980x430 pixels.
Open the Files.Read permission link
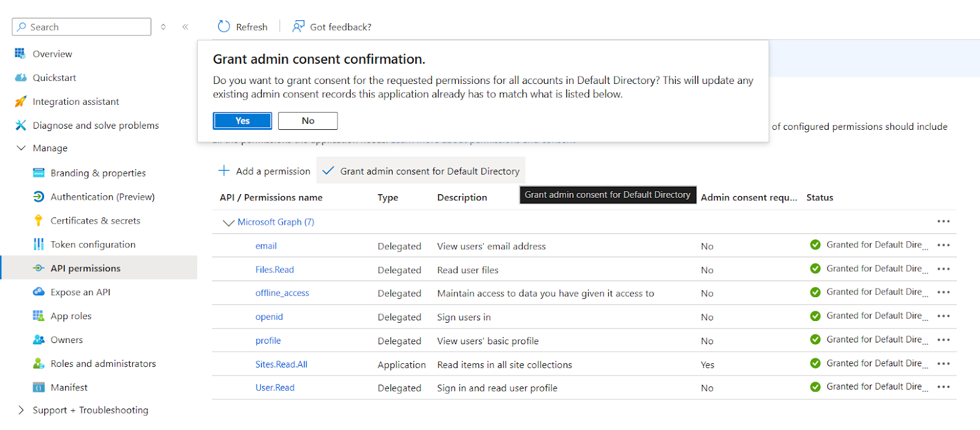coord(274,270)
